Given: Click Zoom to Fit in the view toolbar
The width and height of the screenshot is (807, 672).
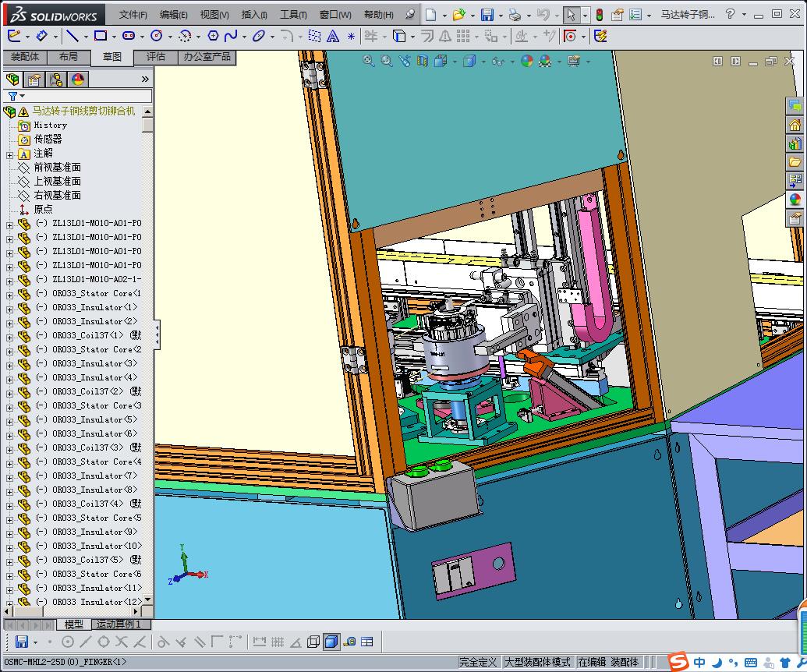Looking at the screenshot, I should (x=369, y=61).
